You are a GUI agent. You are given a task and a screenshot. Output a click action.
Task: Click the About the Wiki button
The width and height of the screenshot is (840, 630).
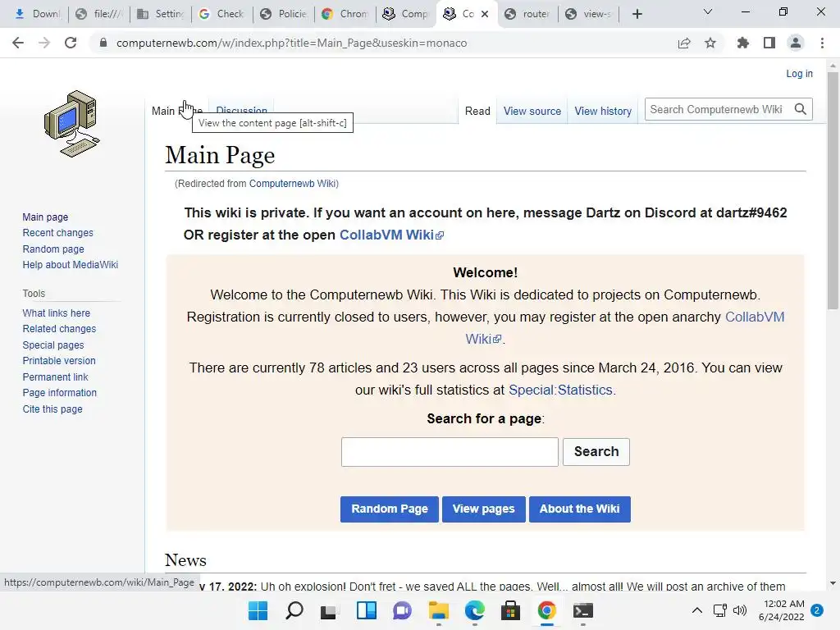[x=580, y=509]
